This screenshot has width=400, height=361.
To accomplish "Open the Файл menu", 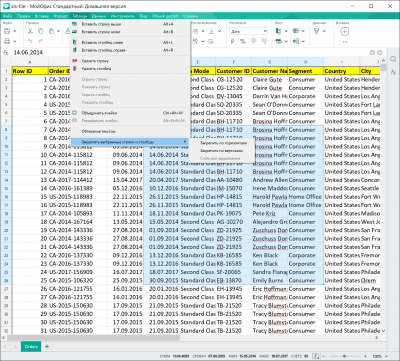I will tap(7, 16).
